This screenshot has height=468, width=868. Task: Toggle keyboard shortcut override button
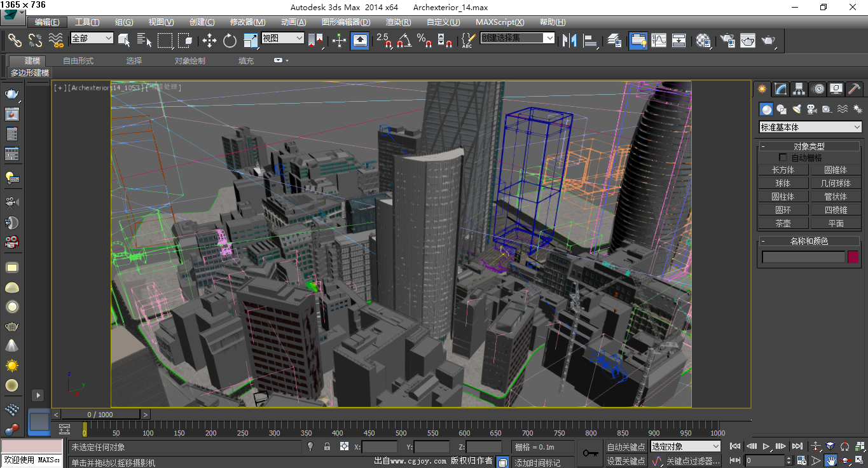[360, 41]
